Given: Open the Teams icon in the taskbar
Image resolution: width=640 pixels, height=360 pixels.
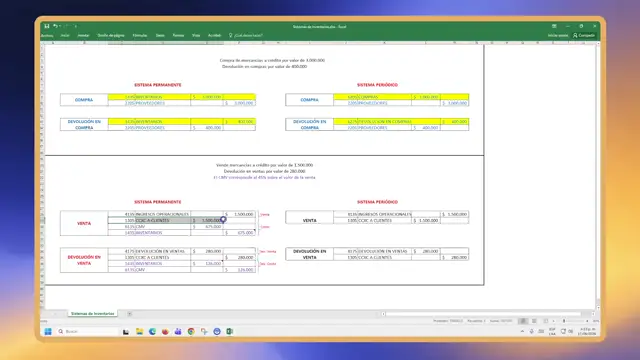Looking at the screenshot, I should tap(178, 331).
